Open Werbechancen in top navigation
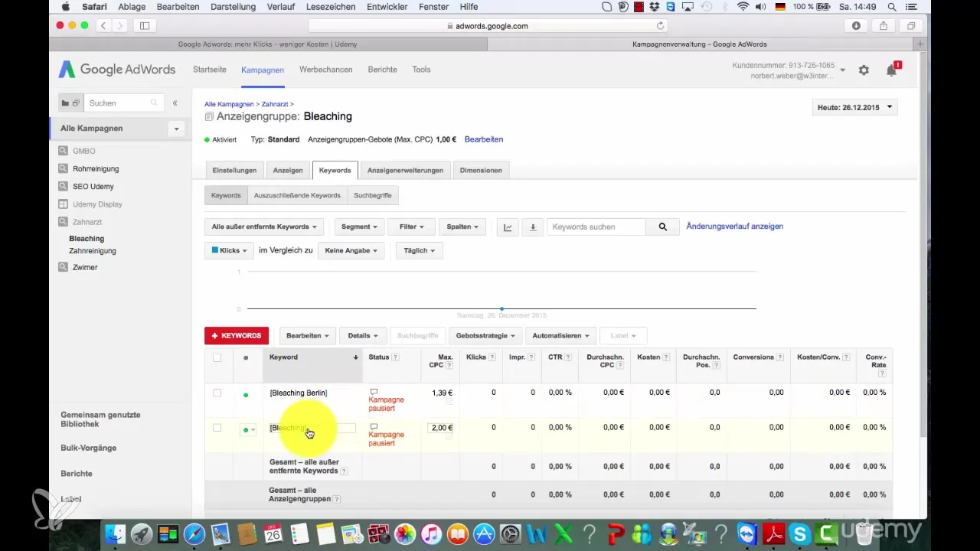 click(326, 70)
